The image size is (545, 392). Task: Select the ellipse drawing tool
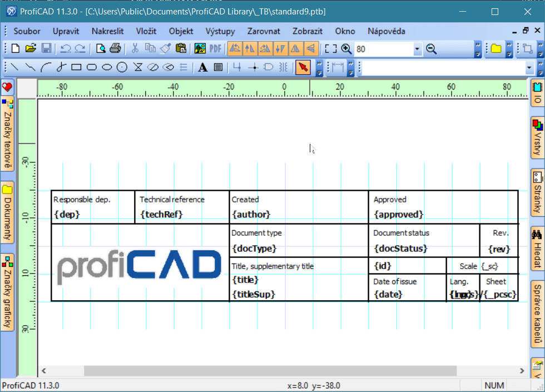coord(107,67)
